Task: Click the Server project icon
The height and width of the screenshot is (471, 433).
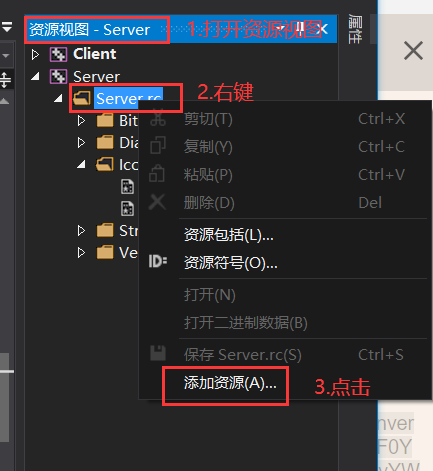Action: pos(58,77)
